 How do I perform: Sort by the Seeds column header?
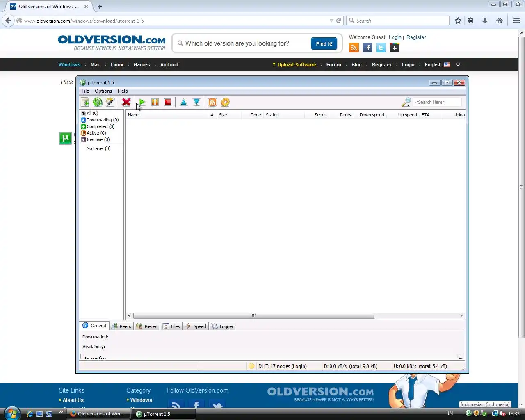pos(317,115)
